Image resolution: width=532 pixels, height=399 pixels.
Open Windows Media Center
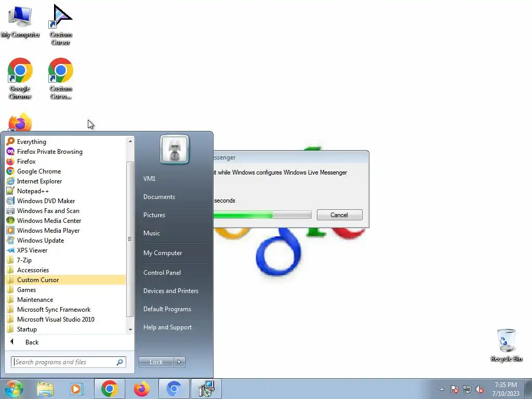pos(66,220)
